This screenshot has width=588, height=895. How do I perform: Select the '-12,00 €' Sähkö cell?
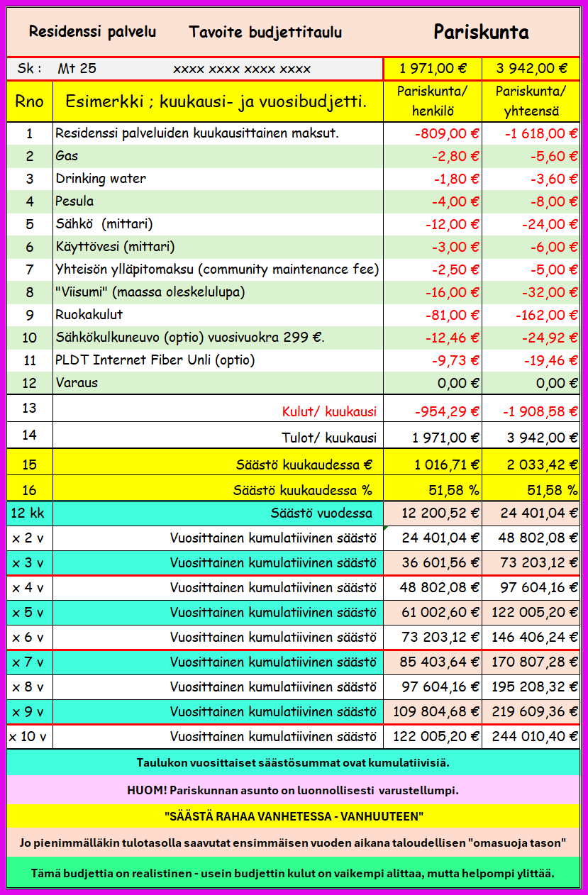click(x=433, y=224)
